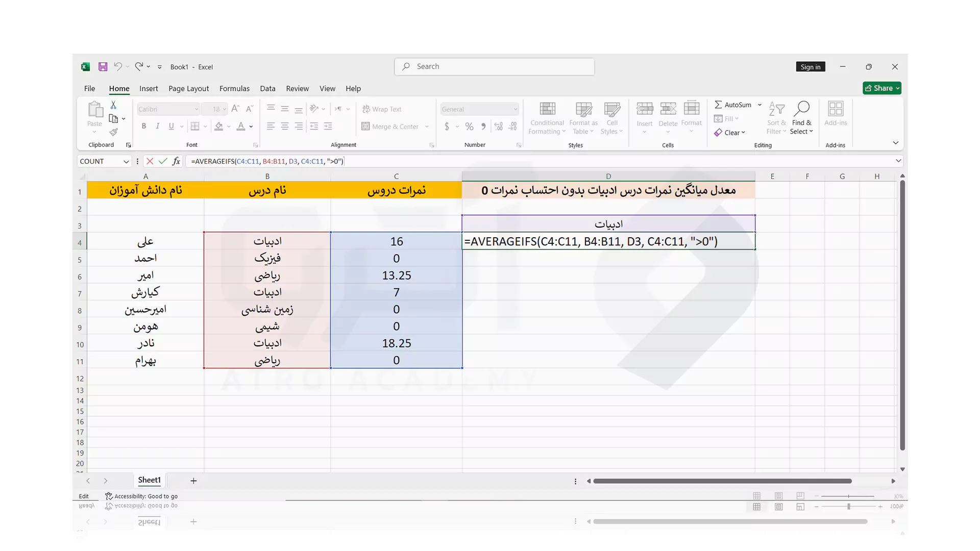Click in the Search box
Screen dimensions: 980x551
tap(495, 67)
